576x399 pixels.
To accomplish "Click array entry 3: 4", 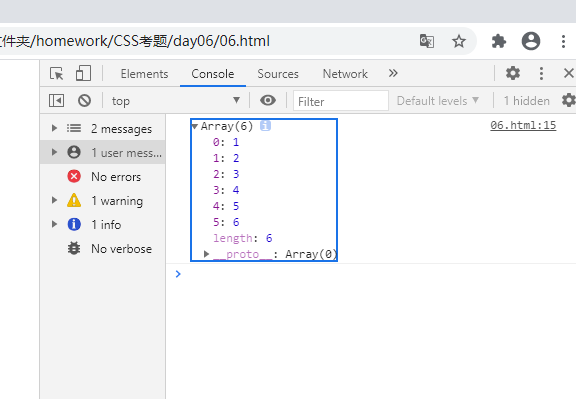I will tap(226, 190).
